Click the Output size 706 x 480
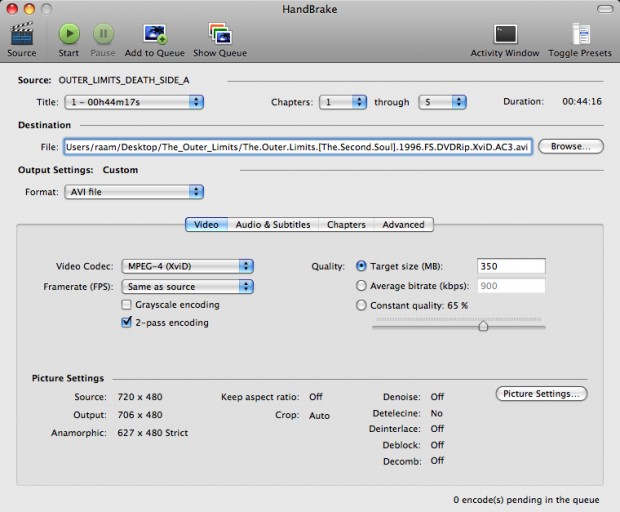The width and height of the screenshot is (620, 512). [x=140, y=415]
